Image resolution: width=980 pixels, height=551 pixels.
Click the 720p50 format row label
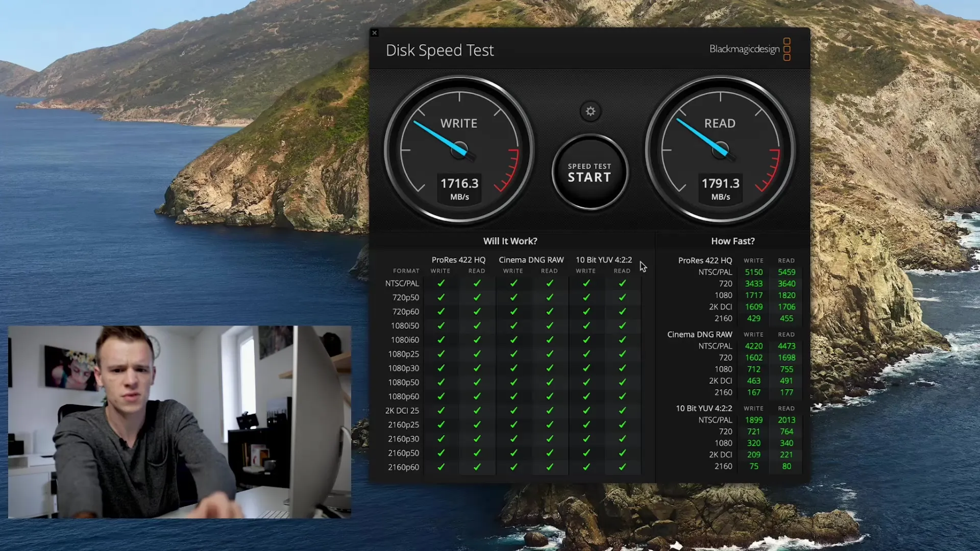(x=405, y=297)
